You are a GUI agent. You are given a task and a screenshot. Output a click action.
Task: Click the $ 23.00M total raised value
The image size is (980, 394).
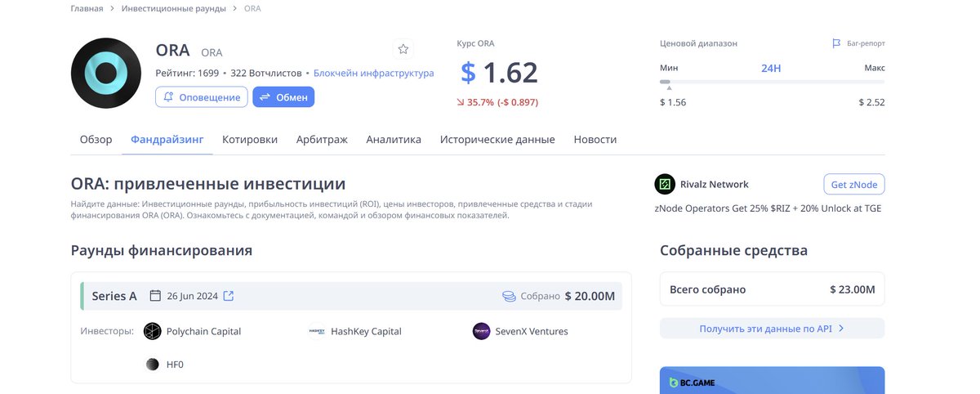pos(853,289)
